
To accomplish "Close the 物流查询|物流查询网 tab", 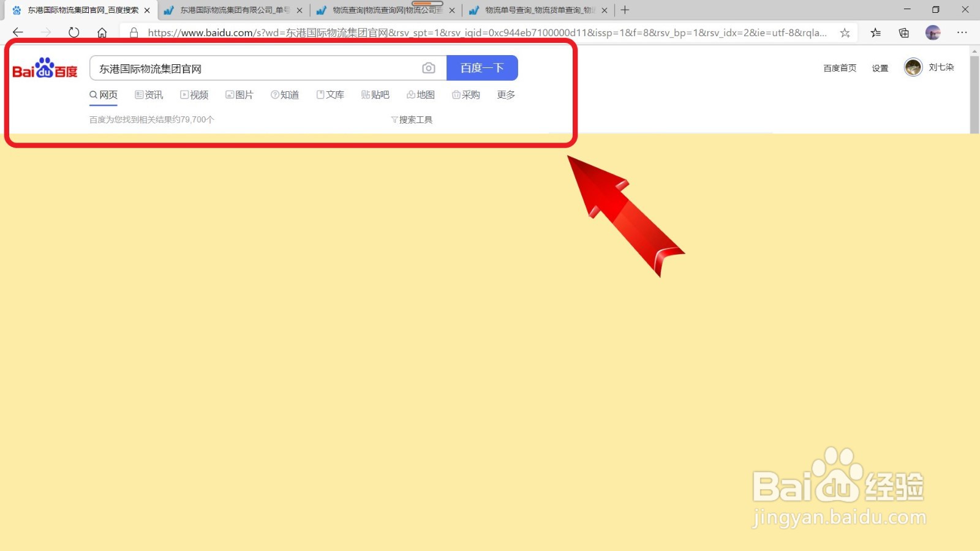I will [x=452, y=10].
